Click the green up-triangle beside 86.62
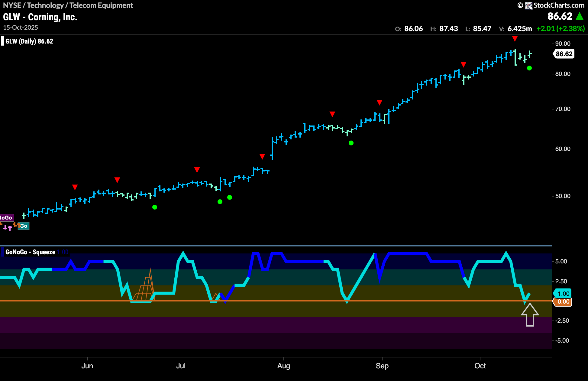This screenshot has height=381, width=588. (580, 16)
